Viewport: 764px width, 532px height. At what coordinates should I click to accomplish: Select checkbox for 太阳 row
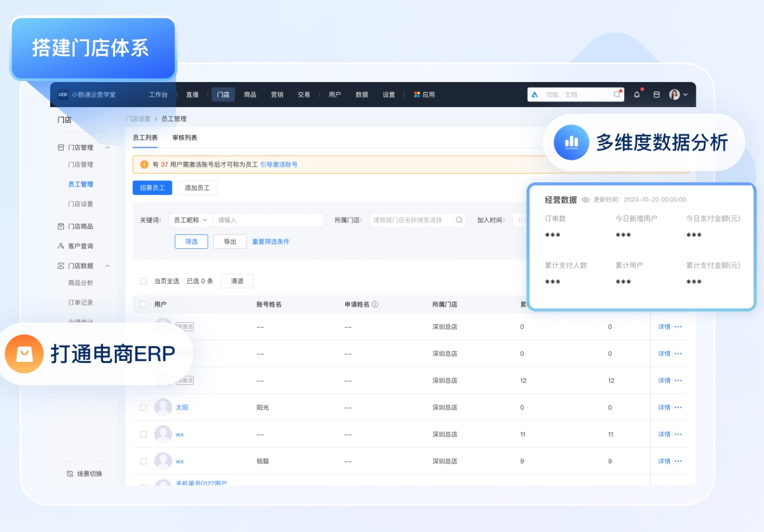point(144,407)
